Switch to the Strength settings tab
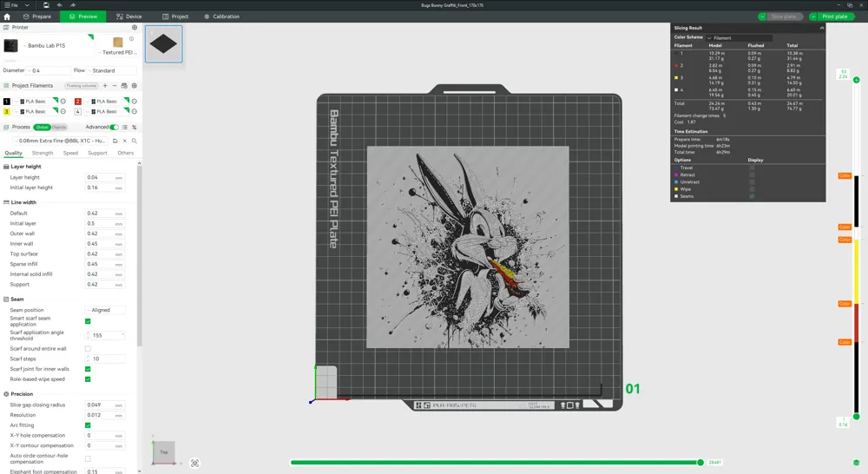Screen dimensions: 868x474 tap(43, 153)
